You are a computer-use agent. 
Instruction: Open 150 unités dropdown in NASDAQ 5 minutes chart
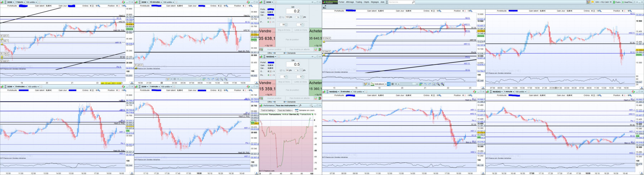click(x=358, y=91)
